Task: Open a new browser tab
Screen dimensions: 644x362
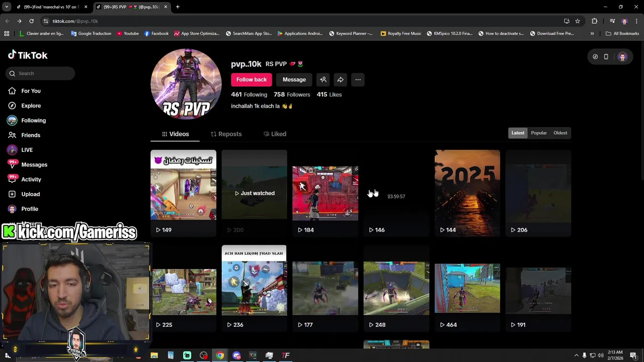Action: point(178,7)
